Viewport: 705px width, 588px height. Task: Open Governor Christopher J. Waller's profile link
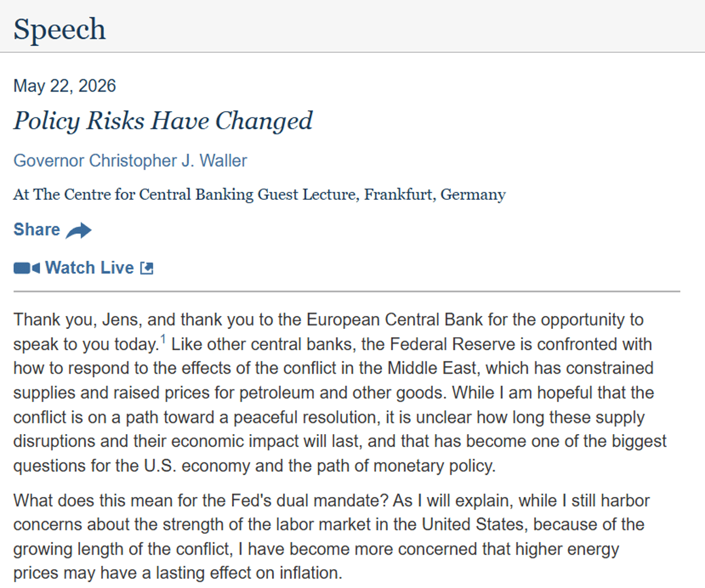coord(130,160)
